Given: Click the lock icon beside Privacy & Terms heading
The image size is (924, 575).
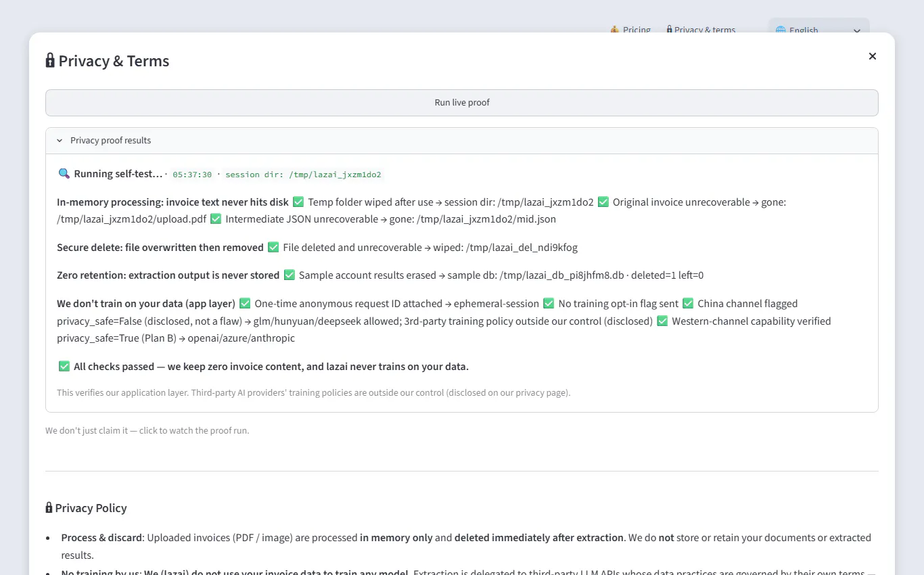Looking at the screenshot, I should click(50, 61).
